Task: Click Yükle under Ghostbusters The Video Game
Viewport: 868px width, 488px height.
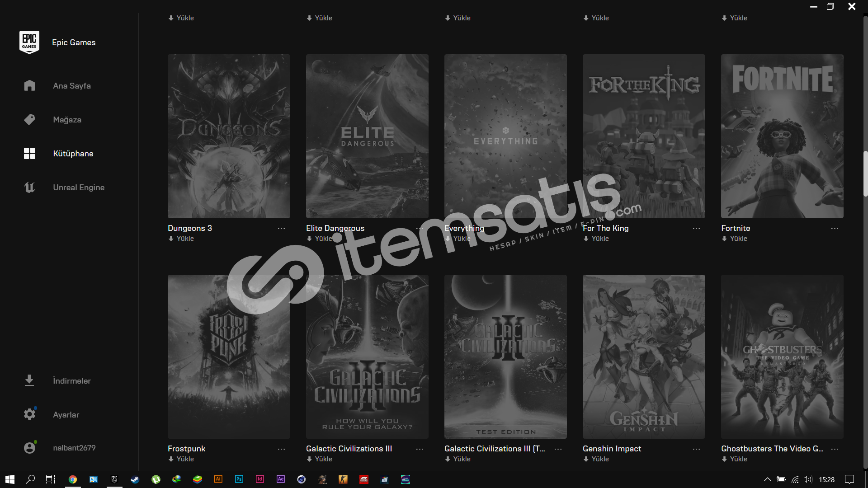Action: (x=735, y=459)
